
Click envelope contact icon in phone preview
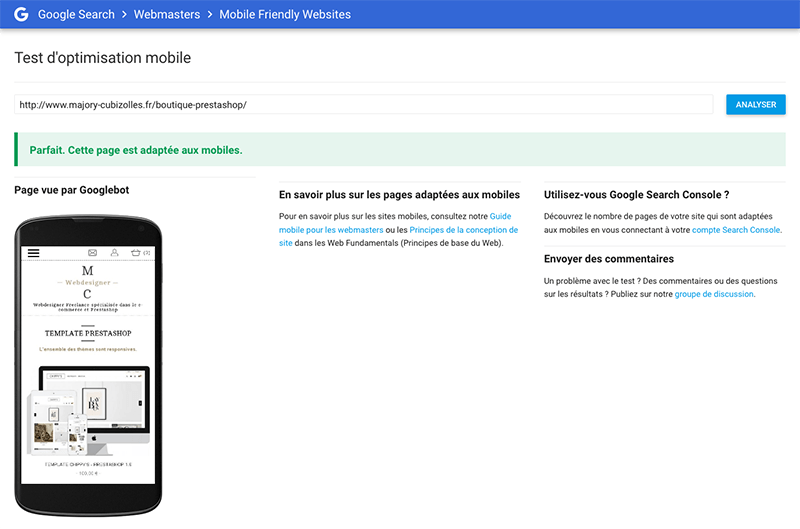(93, 253)
